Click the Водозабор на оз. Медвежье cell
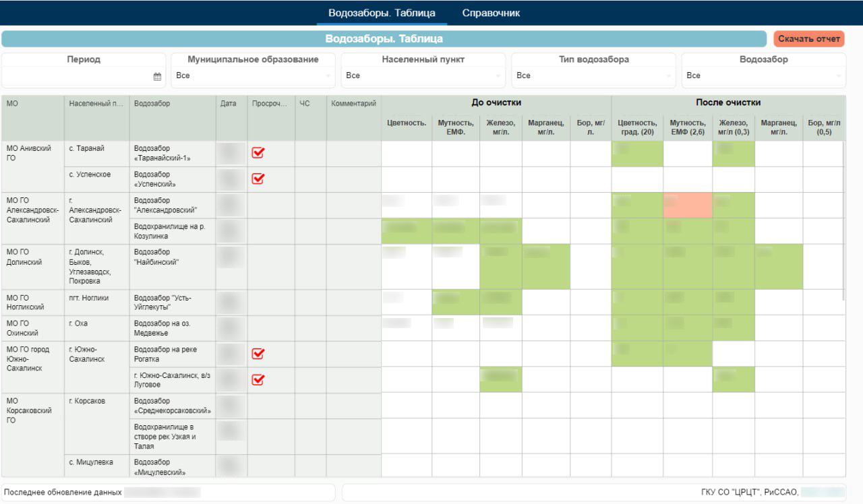Screen dimensions: 863x504 tap(173, 328)
